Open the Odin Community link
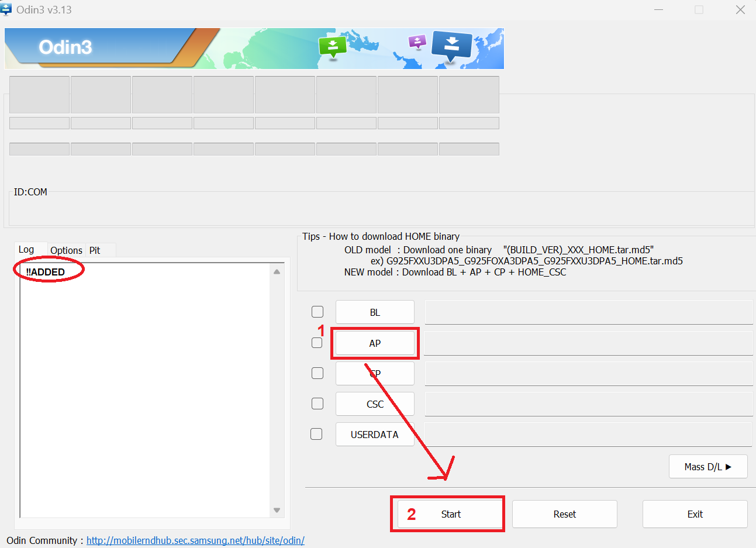 195,540
